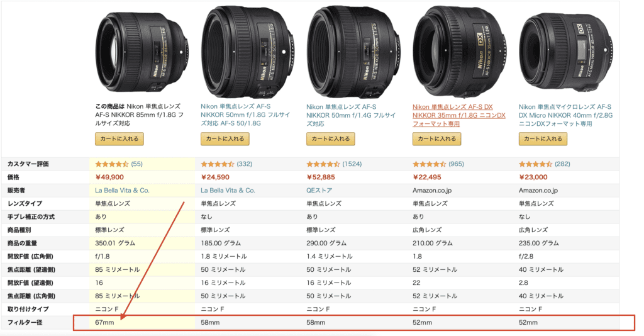Open the NIKKOR 50mm f/1.8G product title link
This screenshot has height=336, width=644.
point(245,115)
